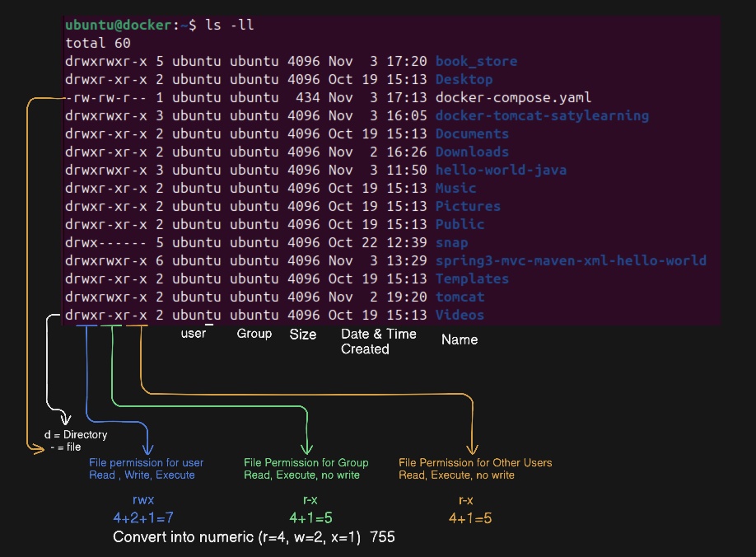The width and height of the screenshot is (756, 557).
Task: Click the blue arrowhead above user permission text
Action: 148,449
